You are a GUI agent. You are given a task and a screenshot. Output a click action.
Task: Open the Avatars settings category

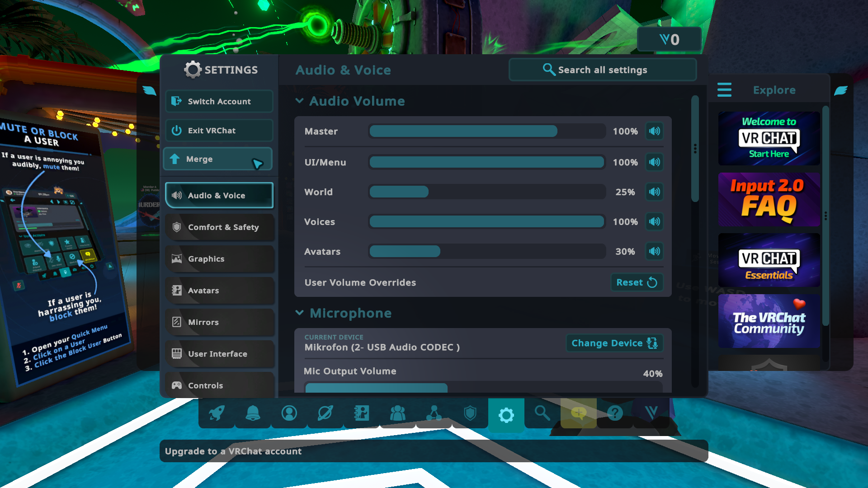pos(220,291)
